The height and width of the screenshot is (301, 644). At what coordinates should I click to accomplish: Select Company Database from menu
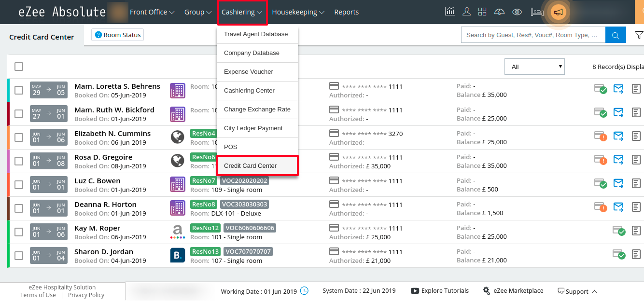pyautogui.click(x=257, y=53)
